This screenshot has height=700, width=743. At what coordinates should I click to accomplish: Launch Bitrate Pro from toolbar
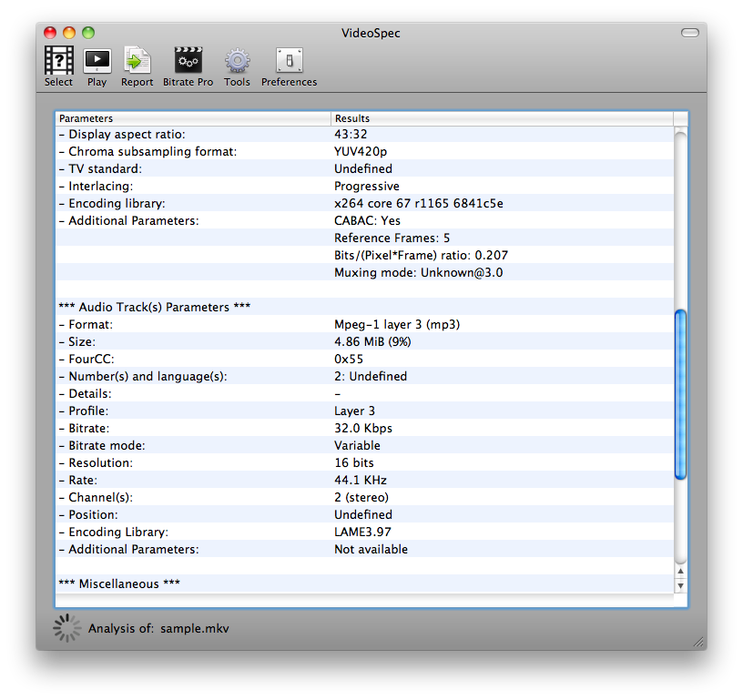tap(188, 66)
